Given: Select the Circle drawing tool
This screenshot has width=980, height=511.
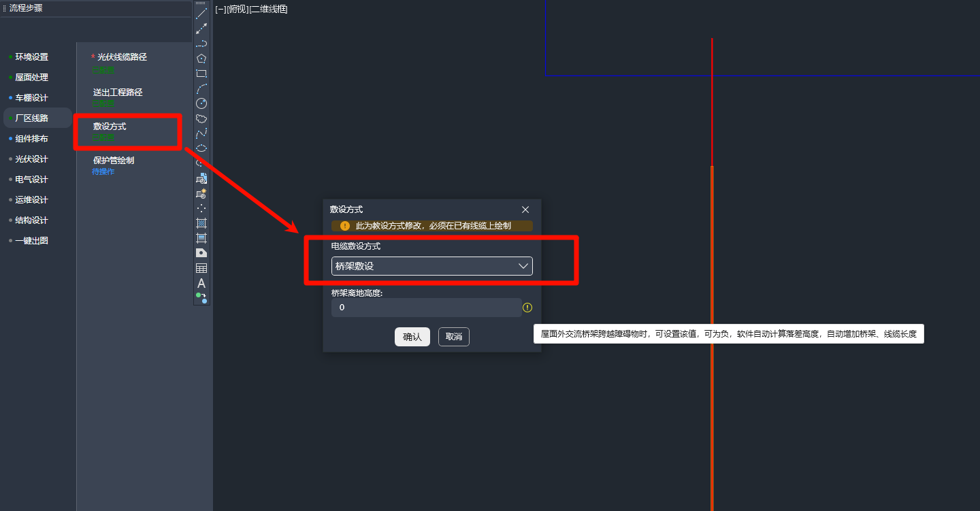Looking at the screenshot, I should tap(201, 103).
